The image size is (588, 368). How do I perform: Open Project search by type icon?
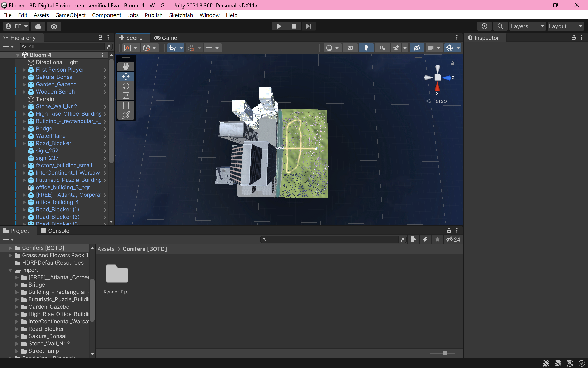click(413, 239)
